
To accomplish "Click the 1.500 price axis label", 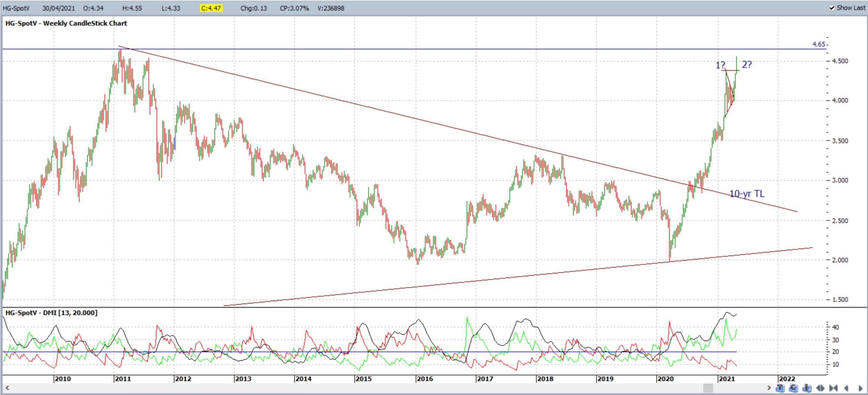I will [840, 300].
